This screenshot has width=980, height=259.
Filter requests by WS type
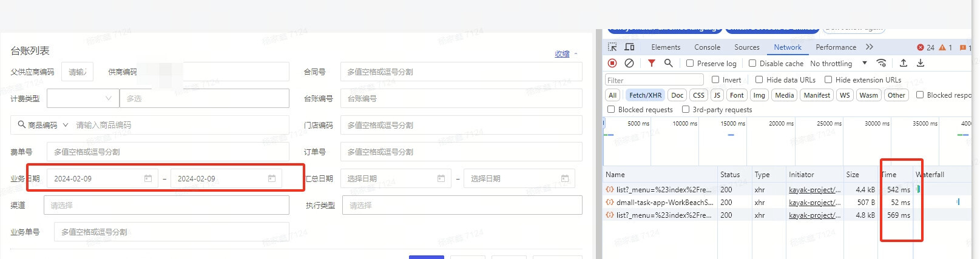(845, 95)
